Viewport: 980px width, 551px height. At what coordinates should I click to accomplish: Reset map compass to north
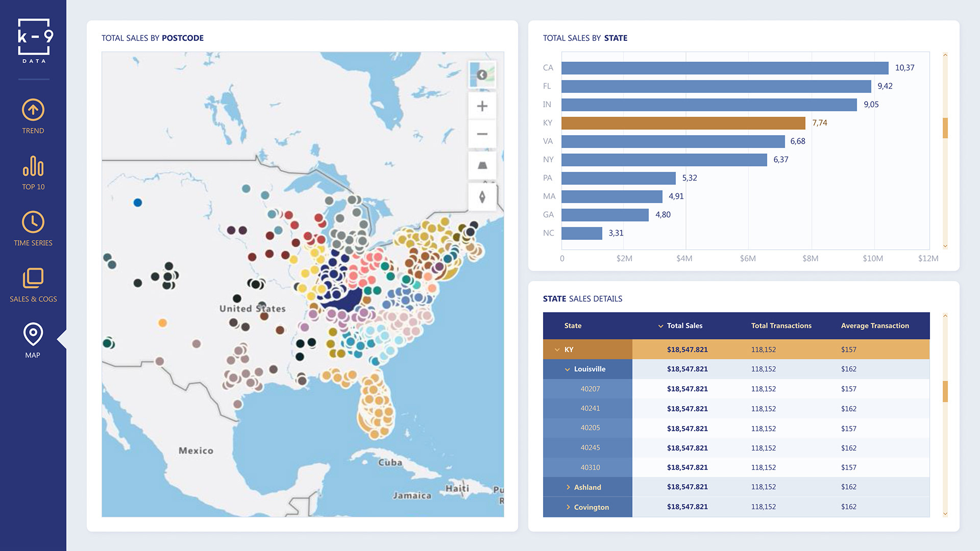(482, 197)
